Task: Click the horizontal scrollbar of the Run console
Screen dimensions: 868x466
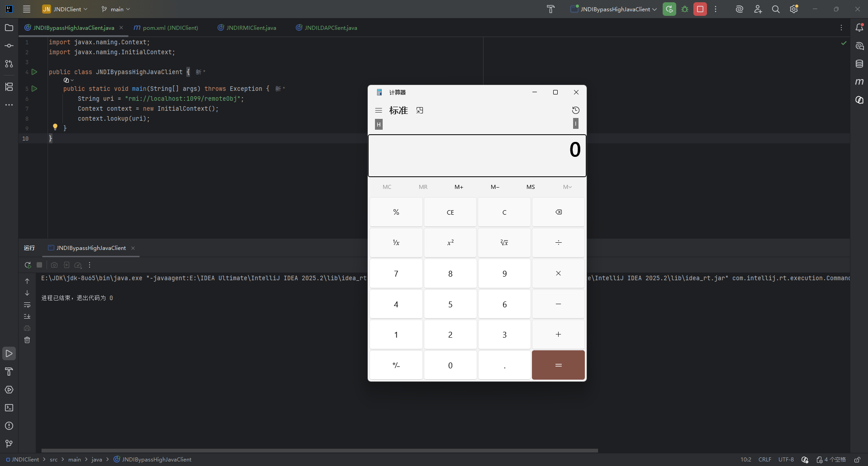Action: [x=320, y=451]
